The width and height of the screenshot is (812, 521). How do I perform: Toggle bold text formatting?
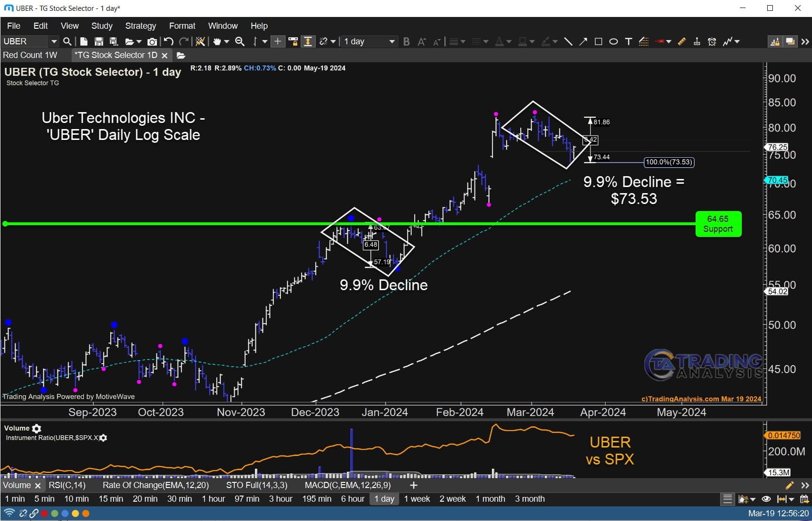coord(406,41)
